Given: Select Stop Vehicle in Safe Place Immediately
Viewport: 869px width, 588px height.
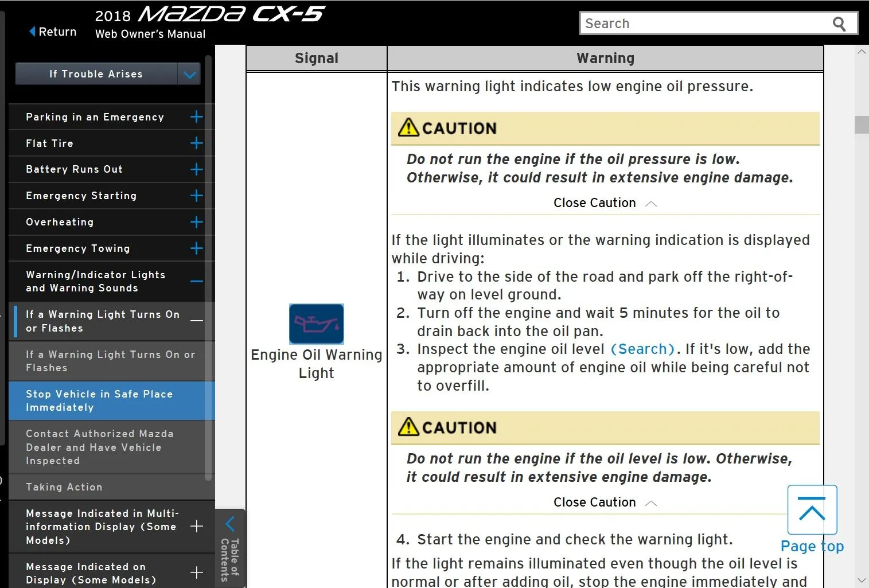Looking at the screenshot, I should point(99,400).
